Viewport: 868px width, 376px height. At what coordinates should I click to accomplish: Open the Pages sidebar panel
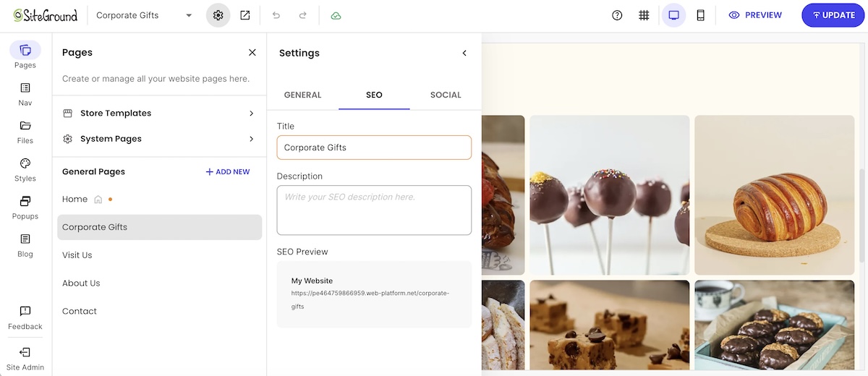tap(25, 55)
